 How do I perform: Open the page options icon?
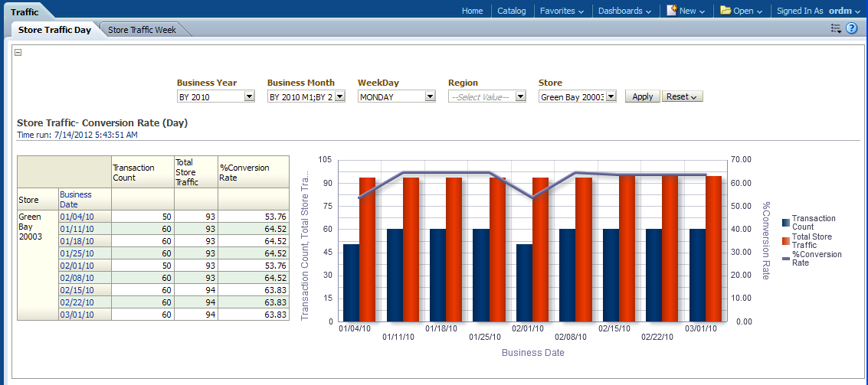tap(836, 29)
